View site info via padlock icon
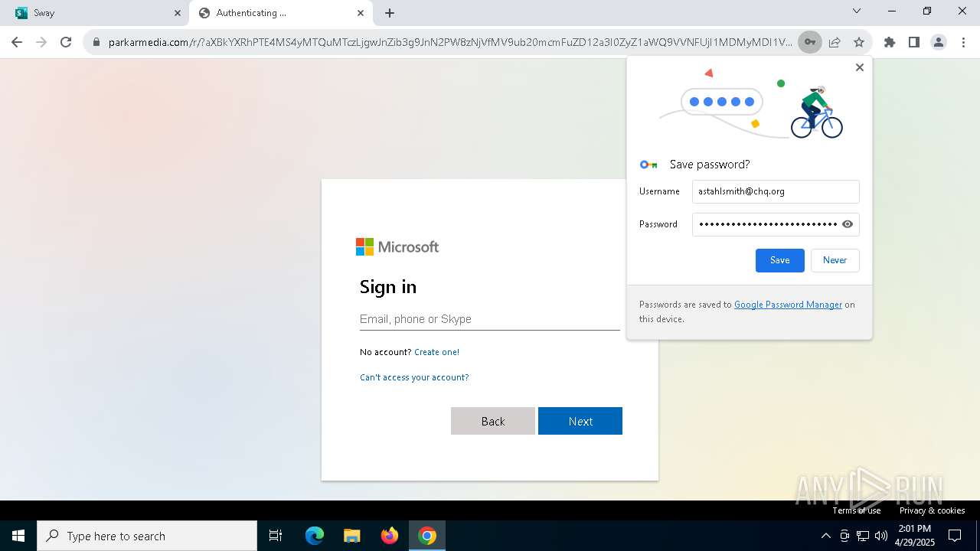The height and width of the screenshot is (551, 980). tap(96, 42)
